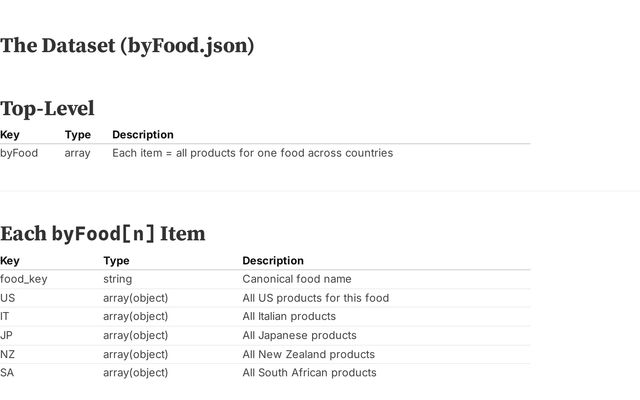The width and height of the screenshot is (640, 400).
Task: Click the "All Japanese products" description
Action: point(299,335)
